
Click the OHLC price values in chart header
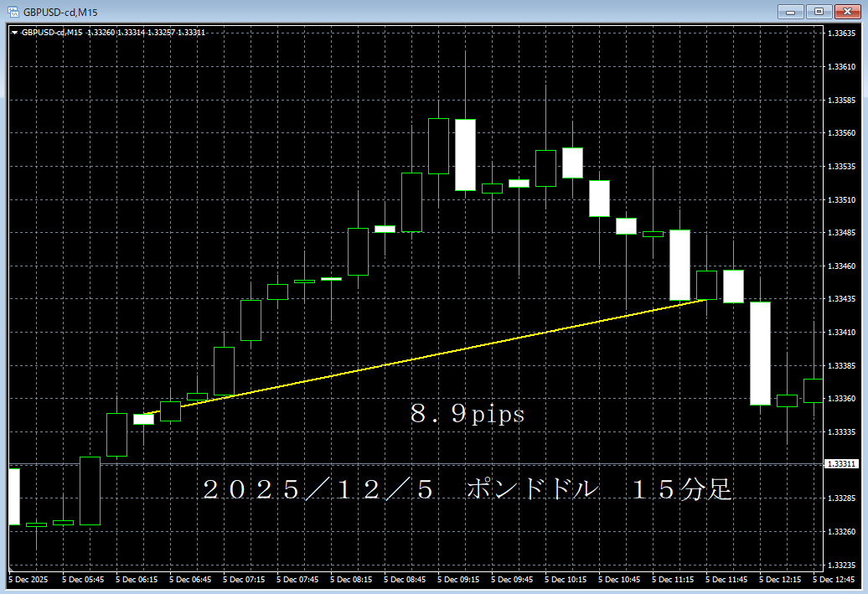(x=146, y=33)
